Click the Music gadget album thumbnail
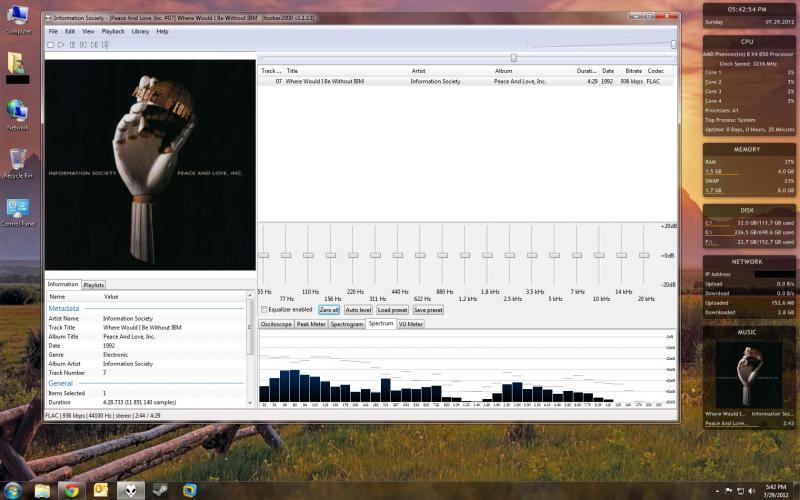The image size is (800, 500). (749, 374)
